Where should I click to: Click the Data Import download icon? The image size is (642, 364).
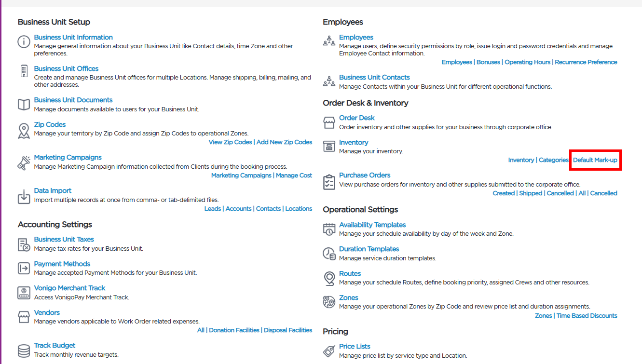(24, 196)
